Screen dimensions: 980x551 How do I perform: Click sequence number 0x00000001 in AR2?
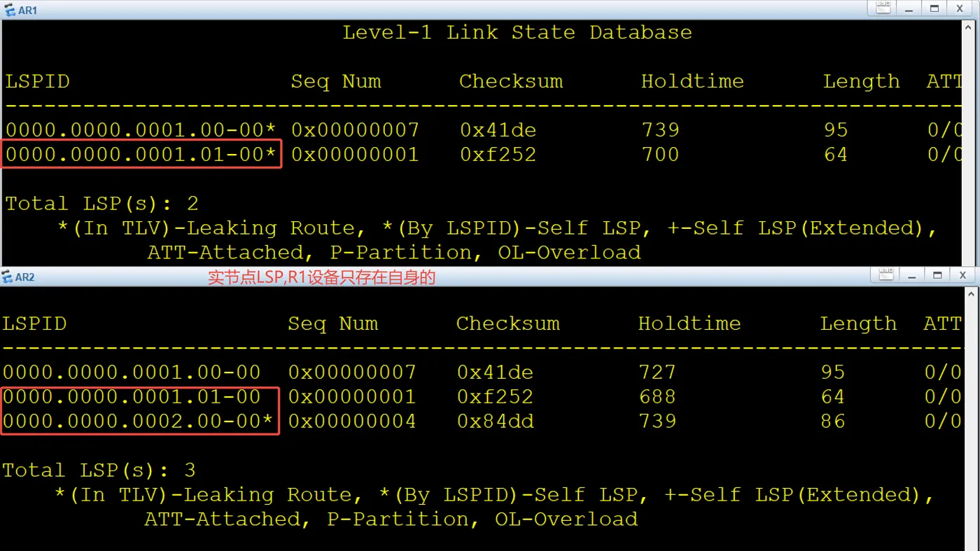352,397
